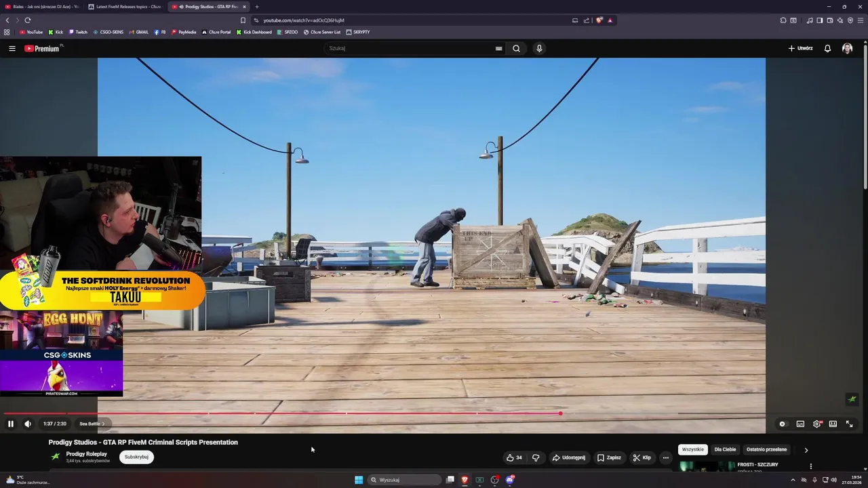
Task: Close the Prodigy Studios browser tab
Action: [245, 7]
